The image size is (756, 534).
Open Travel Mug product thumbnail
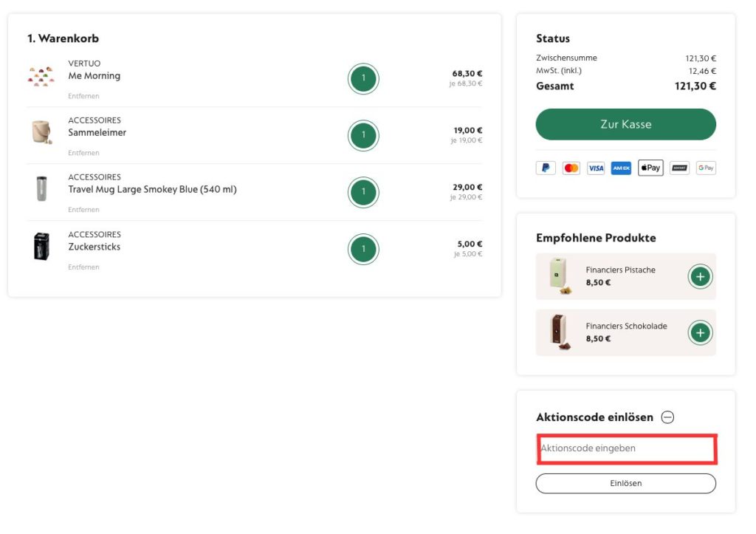[41, 188]
